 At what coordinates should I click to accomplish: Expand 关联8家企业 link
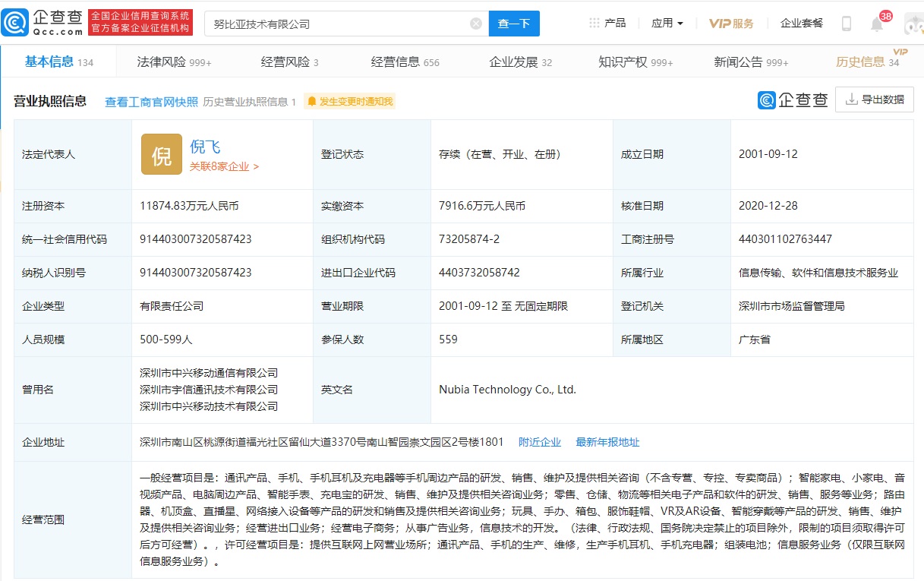click(224, 166)
